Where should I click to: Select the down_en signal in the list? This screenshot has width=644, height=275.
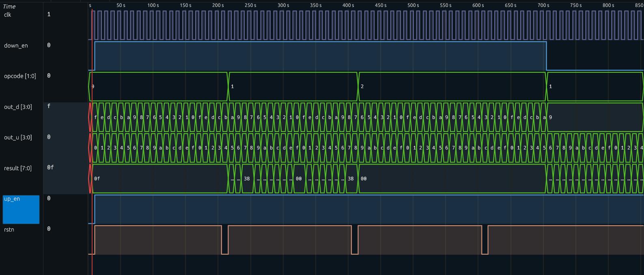click(x=16, y=45)
